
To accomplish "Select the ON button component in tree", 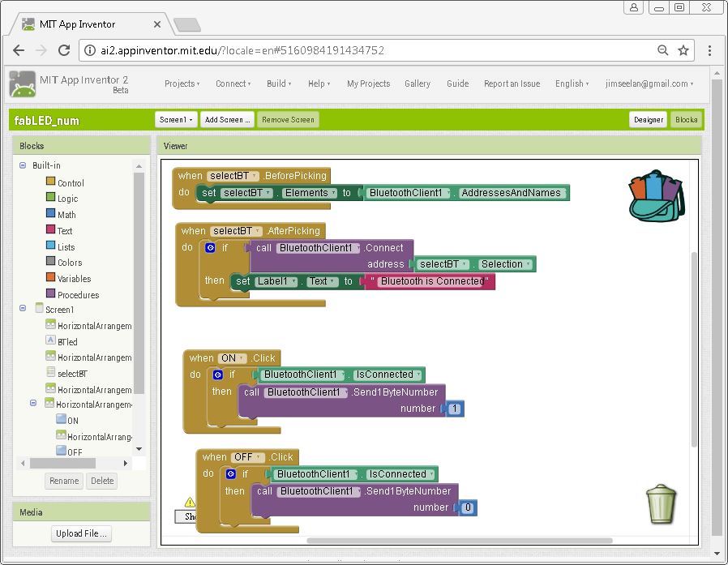I will coord(67,420).
